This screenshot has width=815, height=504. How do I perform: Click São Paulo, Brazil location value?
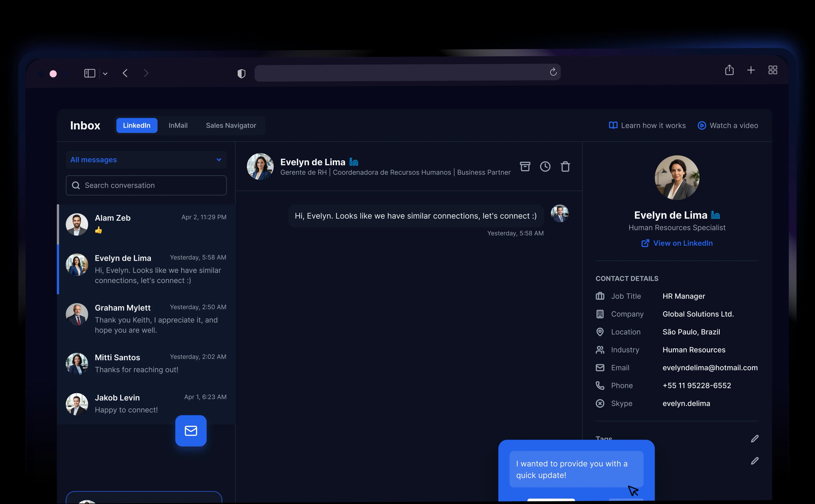(691, 332)
